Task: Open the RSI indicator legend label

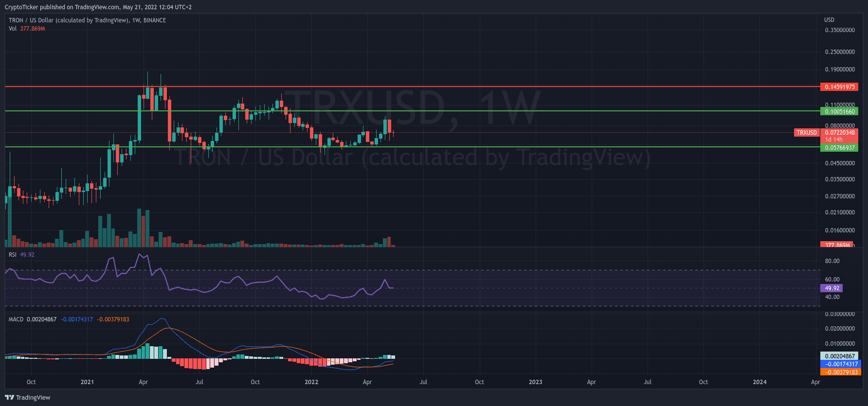Action: [x=13, y=255]
